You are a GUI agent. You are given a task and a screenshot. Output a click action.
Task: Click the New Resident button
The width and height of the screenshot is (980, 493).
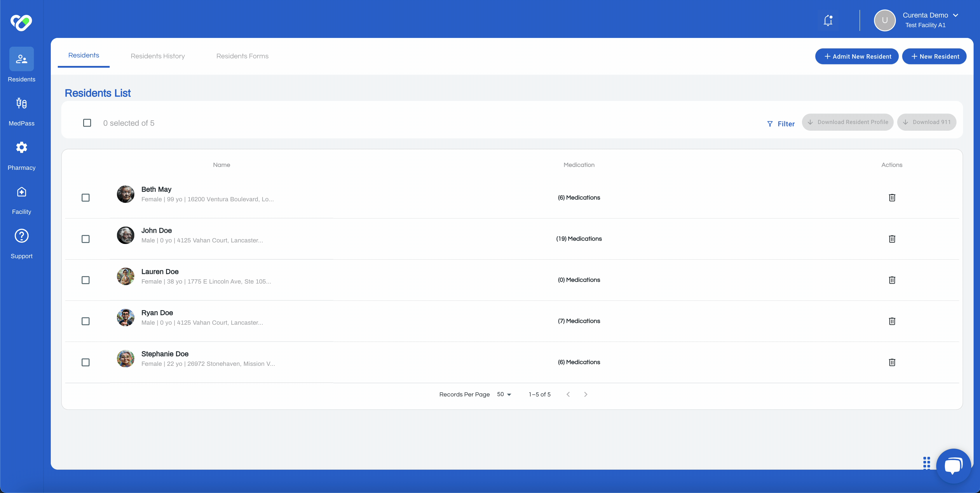coord(934,56)
